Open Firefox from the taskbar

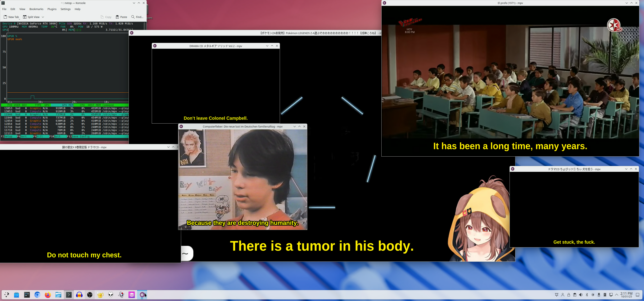click(48, 295)
